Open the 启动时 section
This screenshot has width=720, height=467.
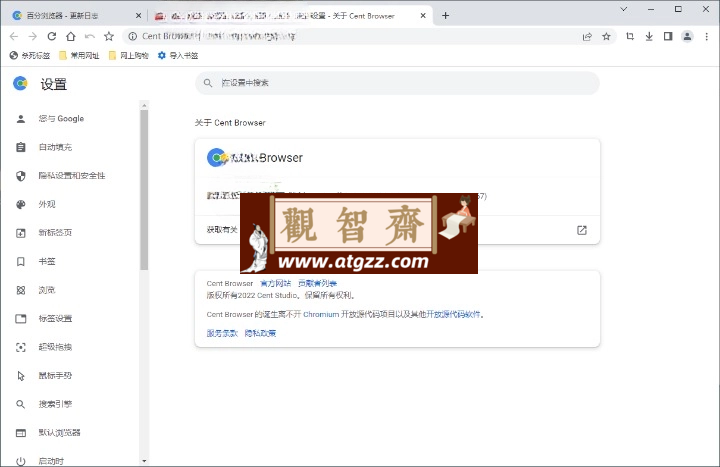click(51, 461)
